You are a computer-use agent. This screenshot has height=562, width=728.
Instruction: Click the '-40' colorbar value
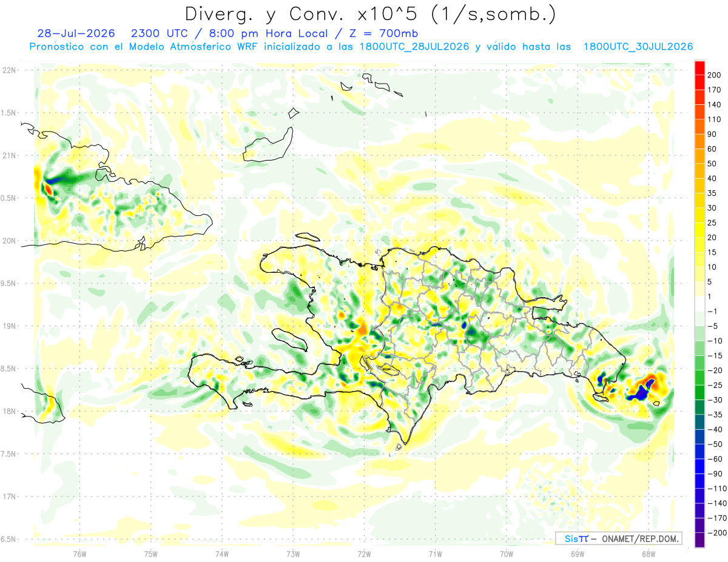715,430
